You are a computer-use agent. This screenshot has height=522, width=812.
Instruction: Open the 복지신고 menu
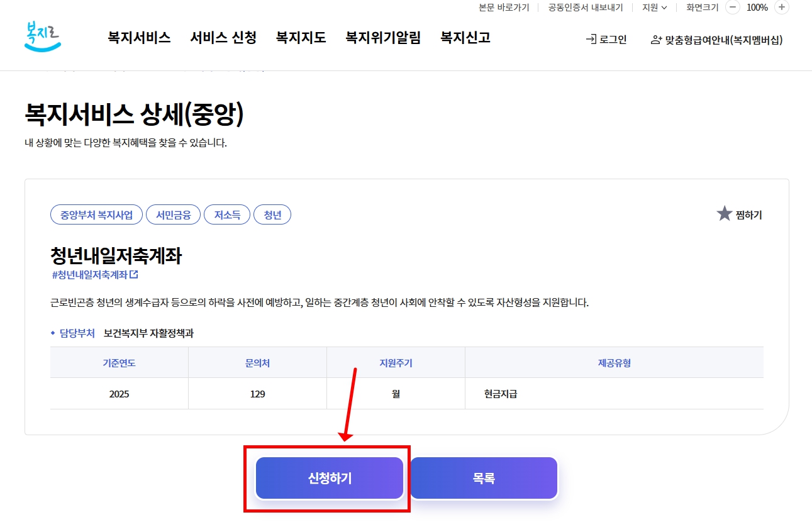point(465,38)
